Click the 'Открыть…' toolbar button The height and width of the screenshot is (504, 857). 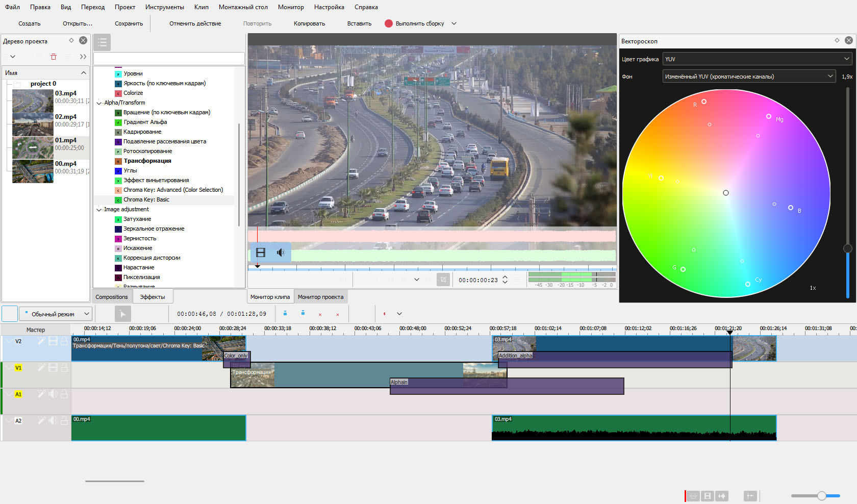[78, 23]
